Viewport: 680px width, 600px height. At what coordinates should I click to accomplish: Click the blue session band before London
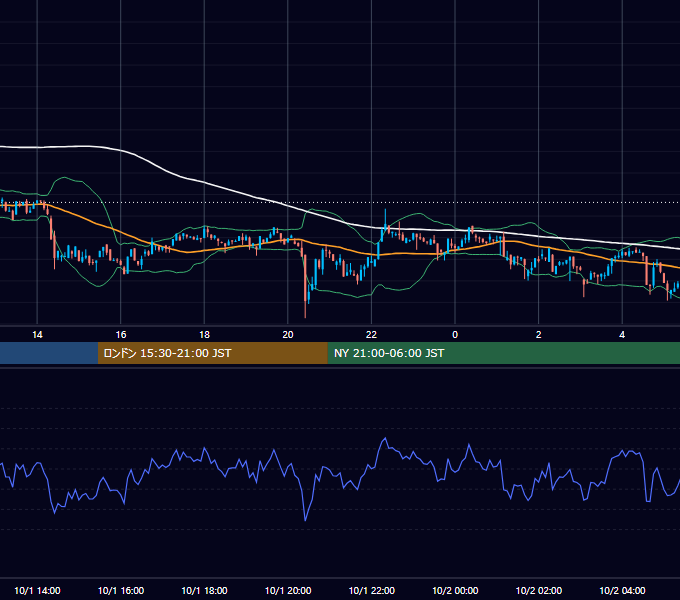tap(49, 353)
